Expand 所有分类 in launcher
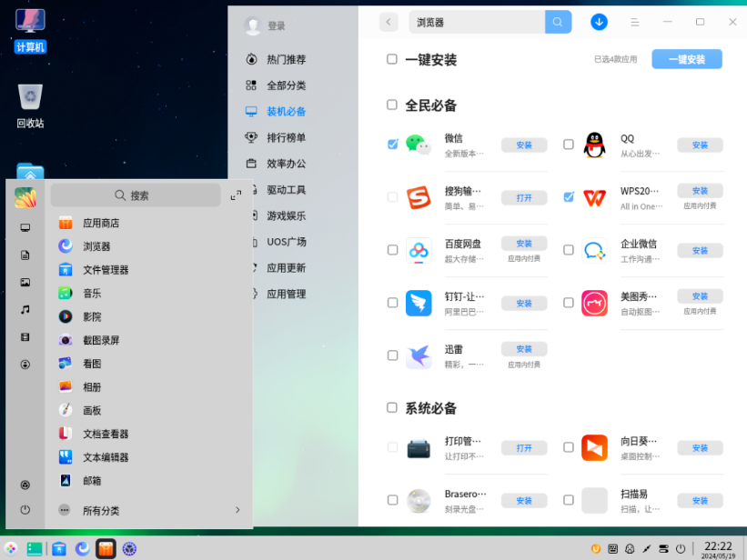 coord(148,510)
